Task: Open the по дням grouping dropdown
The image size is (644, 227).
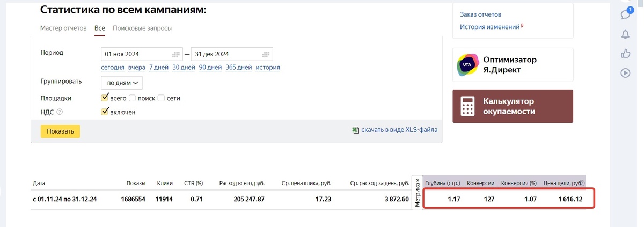Action: 122,83
